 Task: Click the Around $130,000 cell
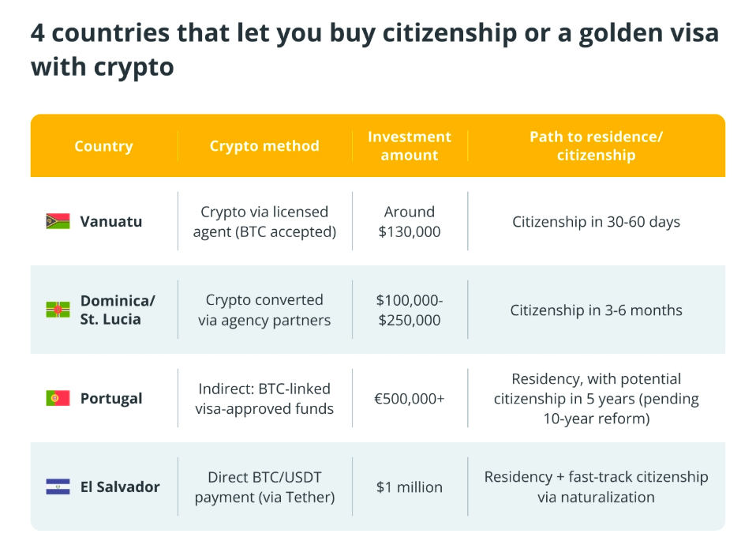click(x=410, y=221)
